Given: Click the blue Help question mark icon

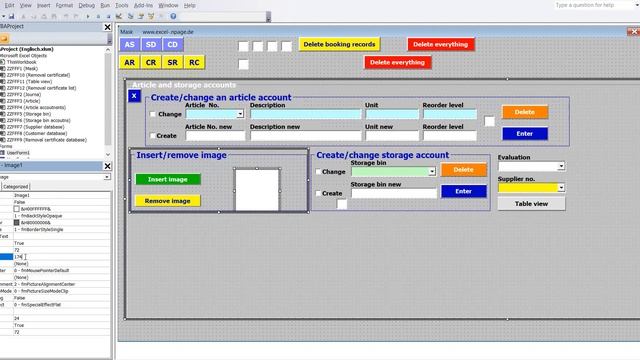Looking at the screenshot, I should 173,16.
